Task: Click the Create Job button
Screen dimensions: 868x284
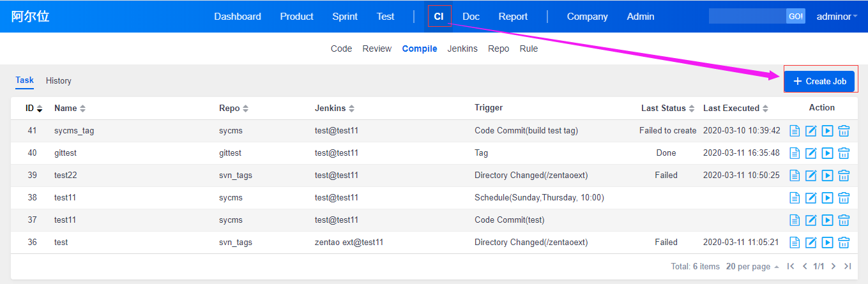Action: click(819, 82)
